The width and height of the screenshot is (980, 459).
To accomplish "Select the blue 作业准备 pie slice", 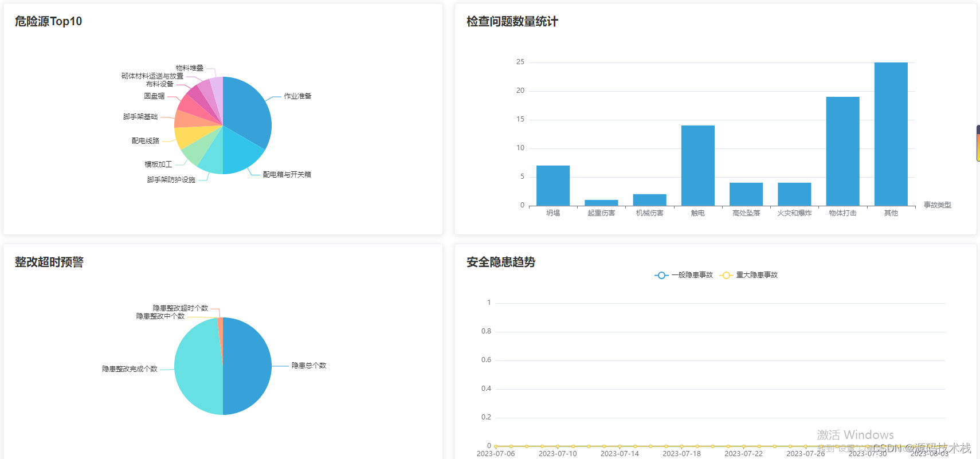I will click(248, 109).
